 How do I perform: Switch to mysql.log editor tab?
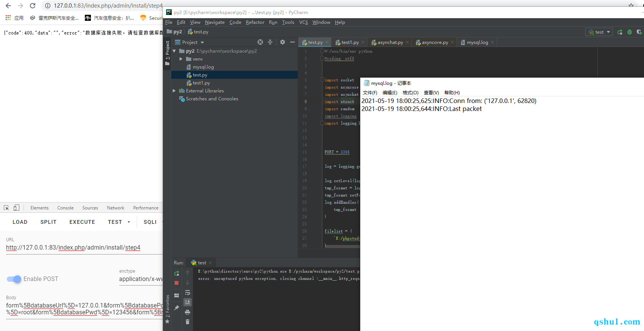point(477,42)
